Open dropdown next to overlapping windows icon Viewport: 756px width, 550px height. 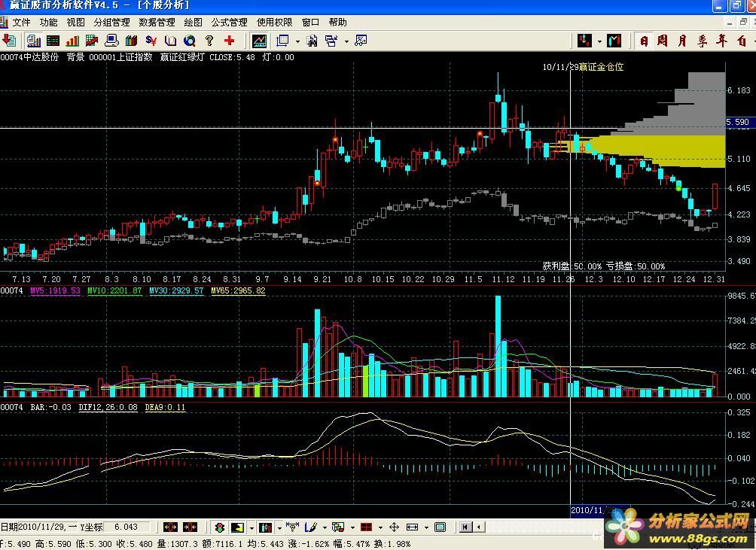coord(352,528)
